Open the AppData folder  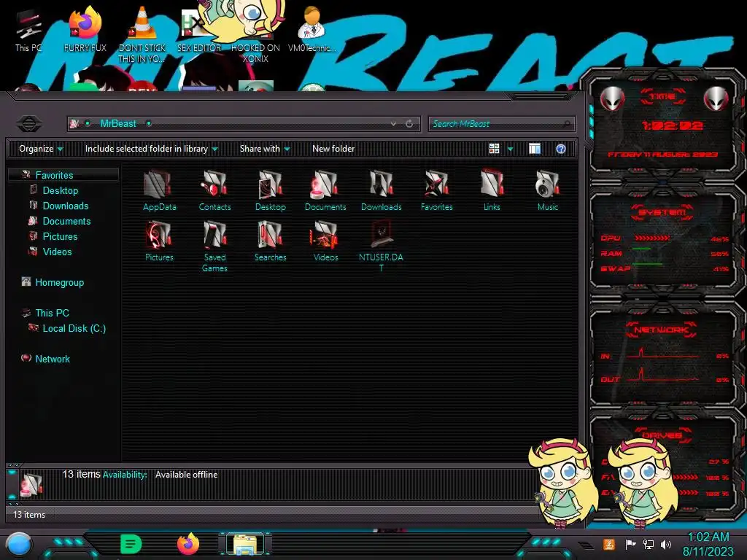(x=159, y=190)
